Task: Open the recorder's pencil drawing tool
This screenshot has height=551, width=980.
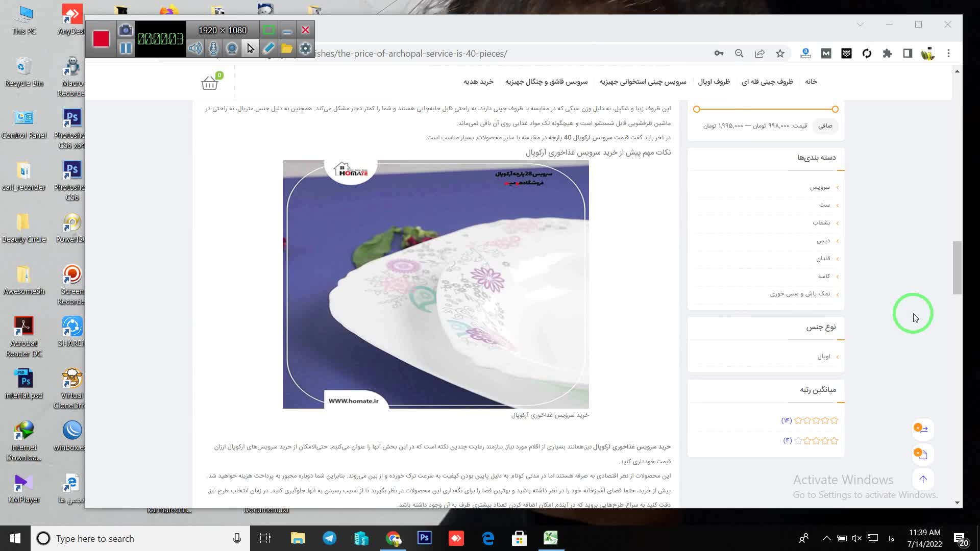Action: 268,48
